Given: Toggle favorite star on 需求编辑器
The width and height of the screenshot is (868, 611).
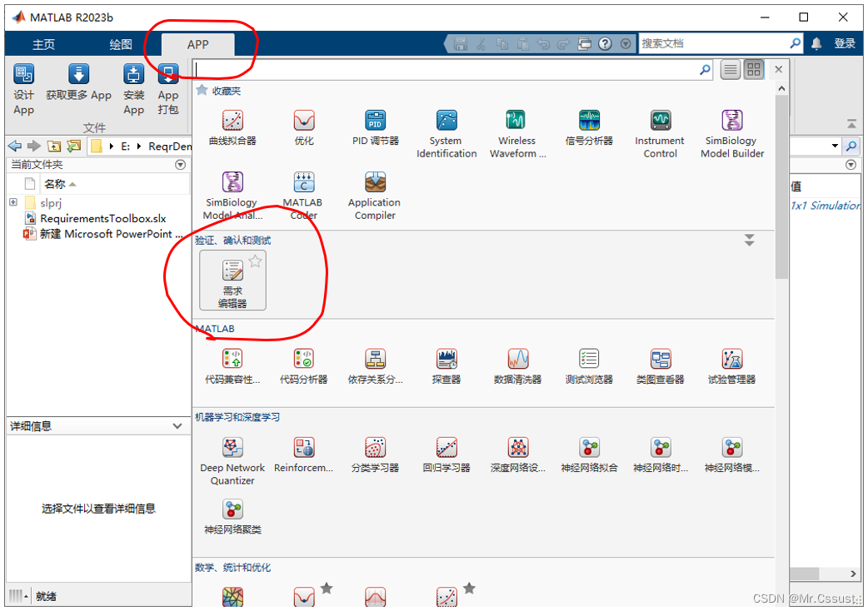Looking at the screenshot, I should (255, 261).
